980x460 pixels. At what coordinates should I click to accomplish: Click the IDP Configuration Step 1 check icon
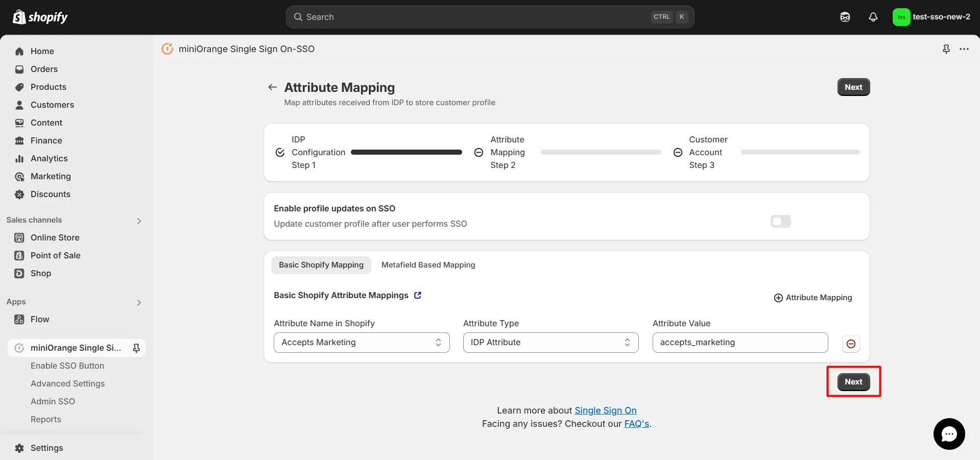coord(280,152)
